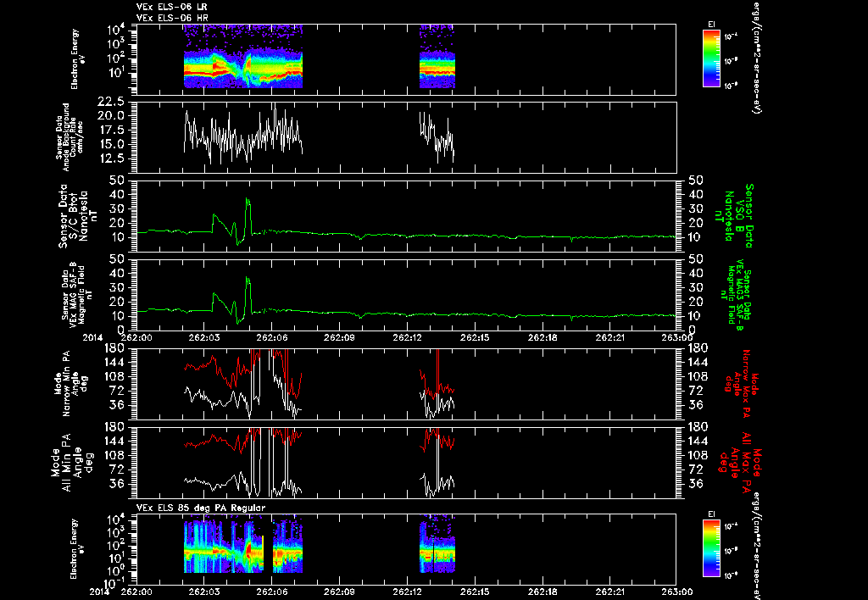Screen dimensions: 868x600
Task: Select the top panel 'Electron Energy eV' axis label
Action: pos(78,59)
